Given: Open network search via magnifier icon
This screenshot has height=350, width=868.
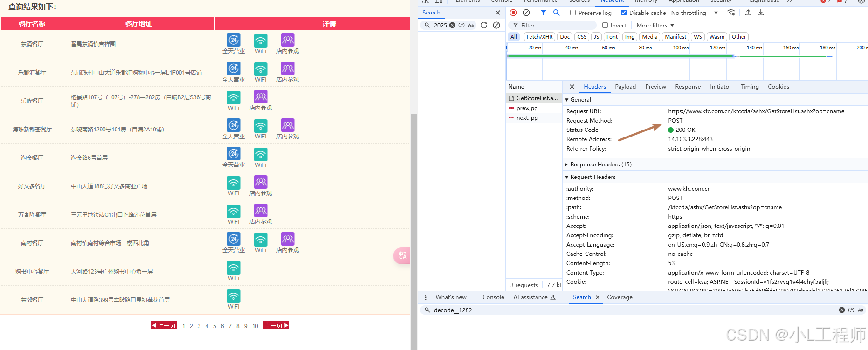Looking at the screenshot, I should [x=556, y=13].
